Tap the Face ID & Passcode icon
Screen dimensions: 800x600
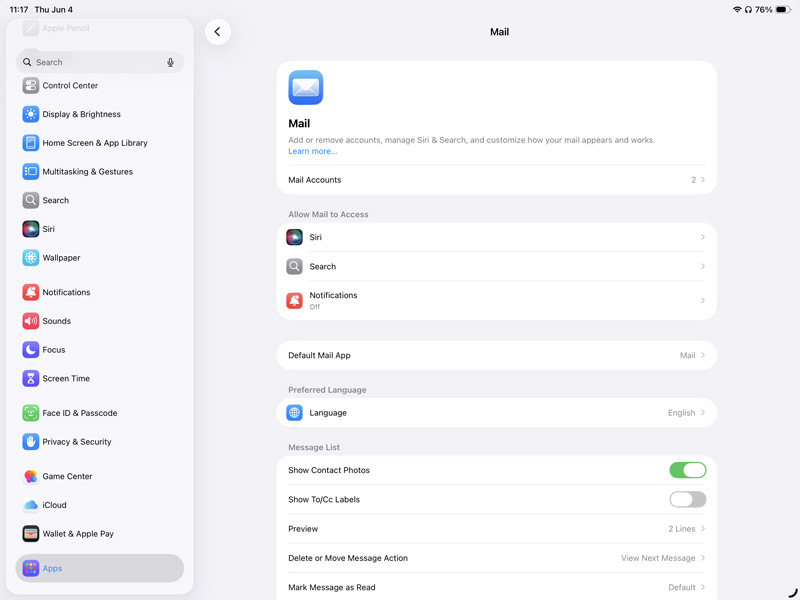[31, 413]
